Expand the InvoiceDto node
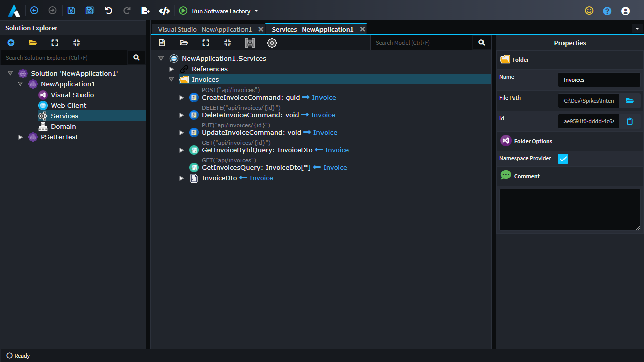This screenshot has height=362, width=644. pos(181,178)
